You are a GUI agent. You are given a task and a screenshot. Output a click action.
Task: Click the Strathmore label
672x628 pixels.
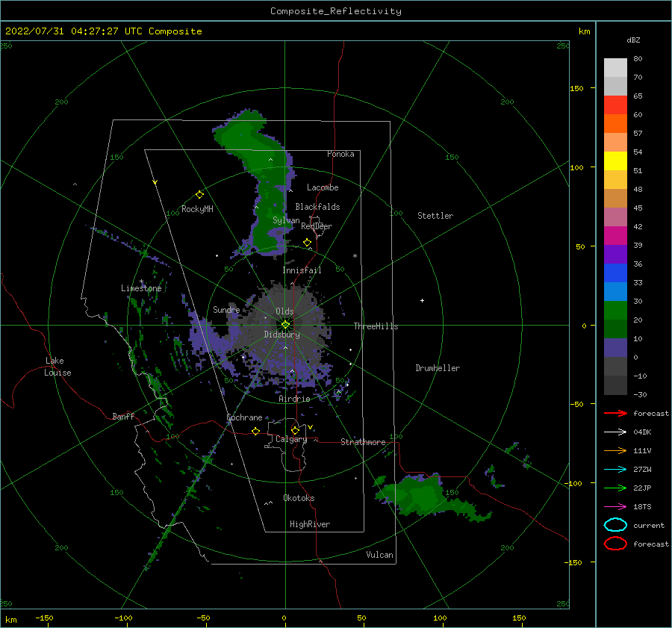coord(363,442)
